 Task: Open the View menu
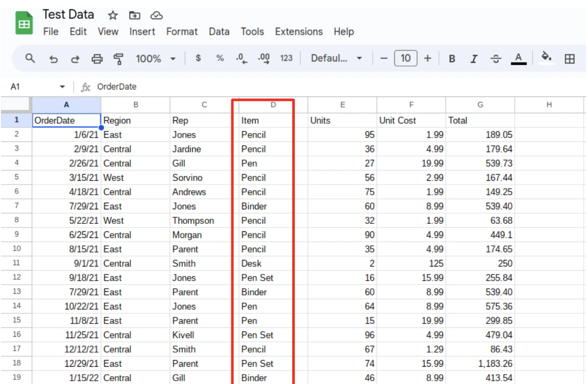pos(108,32)
